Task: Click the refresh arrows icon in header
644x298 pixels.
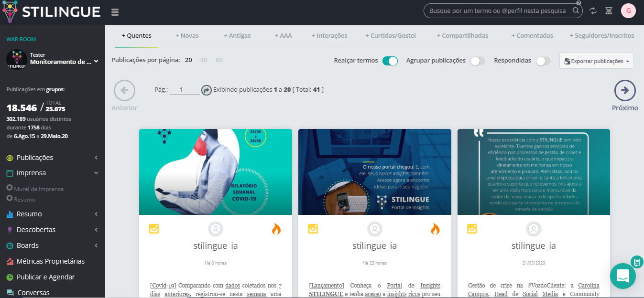Action: click(x=593, y=11)
